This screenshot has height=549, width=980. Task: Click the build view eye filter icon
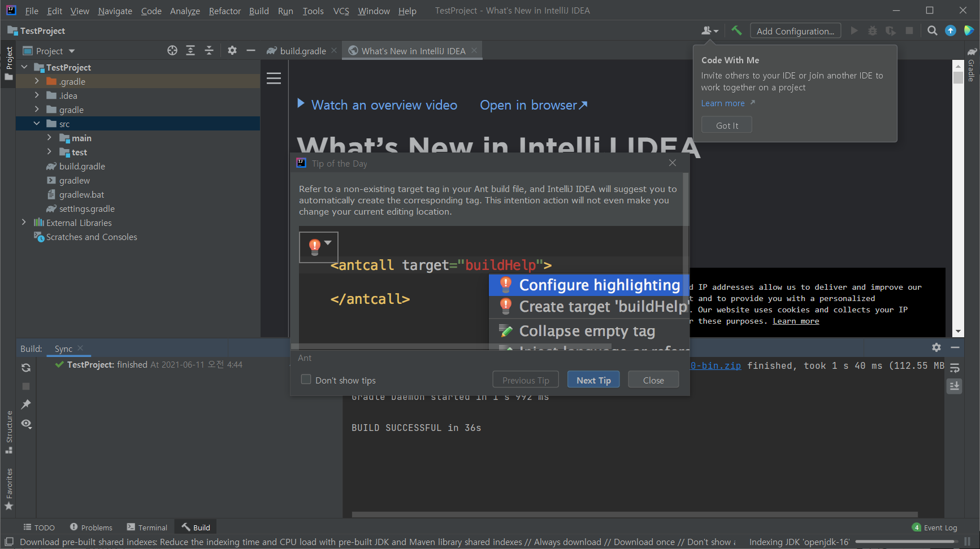tap(26, 424)
